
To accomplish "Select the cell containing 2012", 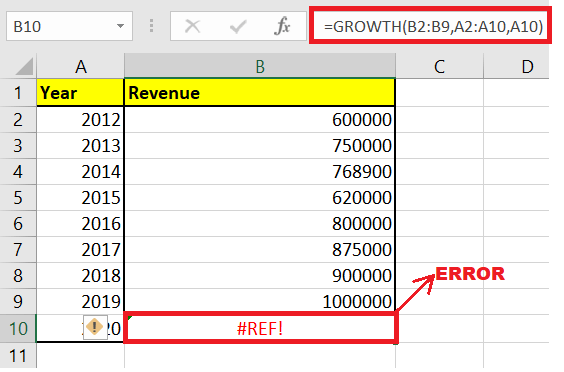I will 80,119.
